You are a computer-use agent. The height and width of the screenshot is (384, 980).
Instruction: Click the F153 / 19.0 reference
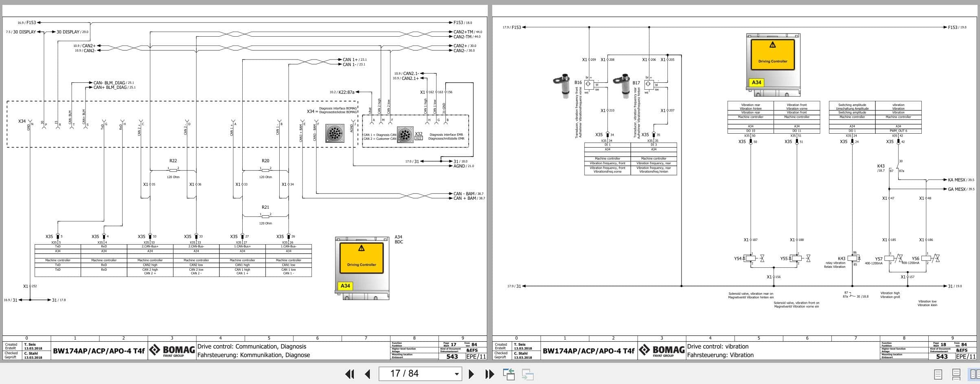point(957,27)
